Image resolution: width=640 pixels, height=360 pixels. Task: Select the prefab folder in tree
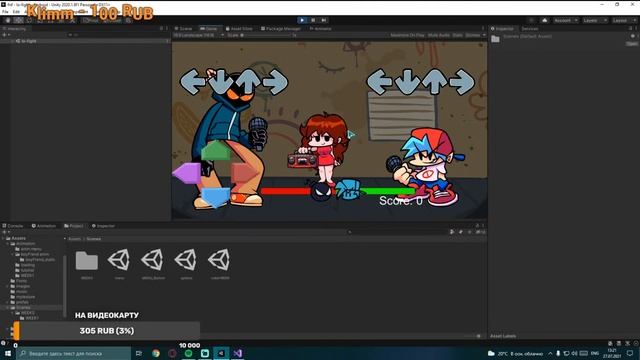point(20,302)
